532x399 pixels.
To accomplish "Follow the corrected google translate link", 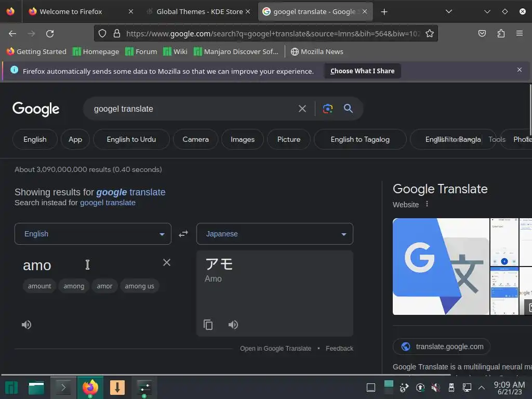I will point(130,192).
